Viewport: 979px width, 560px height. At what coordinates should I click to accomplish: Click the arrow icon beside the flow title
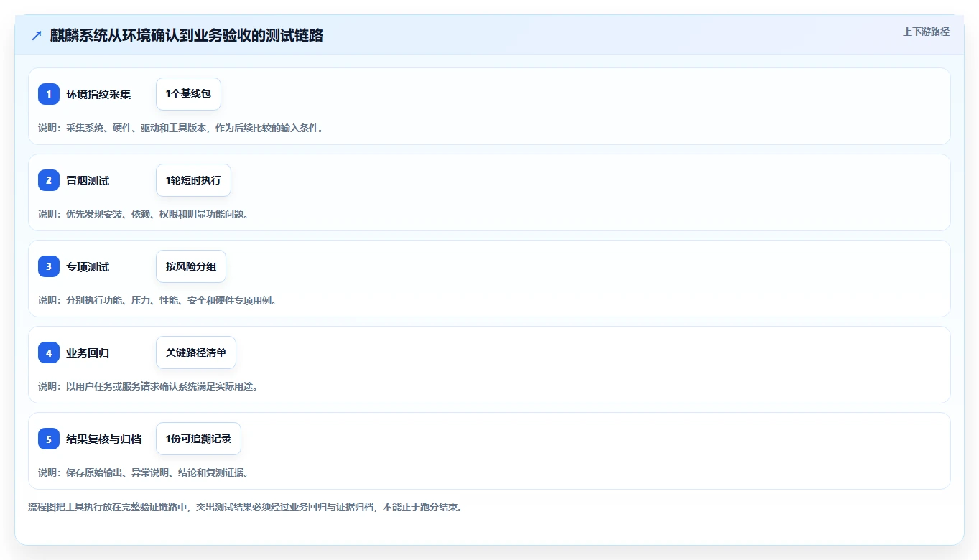(x=37, y=35)
